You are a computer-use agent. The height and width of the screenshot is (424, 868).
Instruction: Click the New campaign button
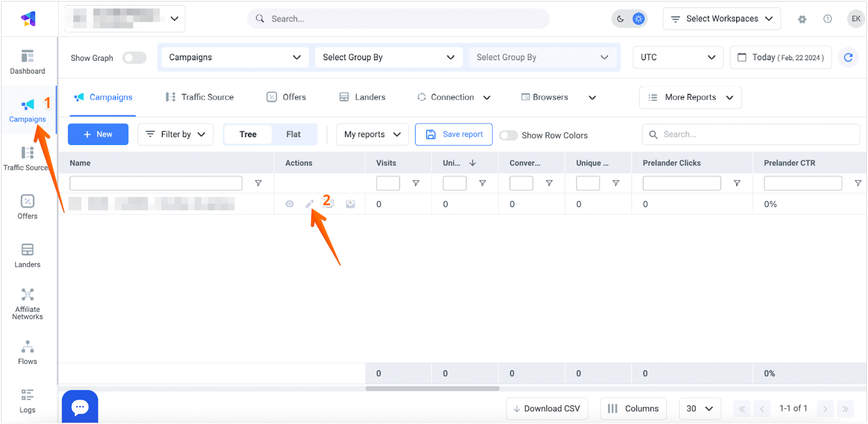point(98,134)
